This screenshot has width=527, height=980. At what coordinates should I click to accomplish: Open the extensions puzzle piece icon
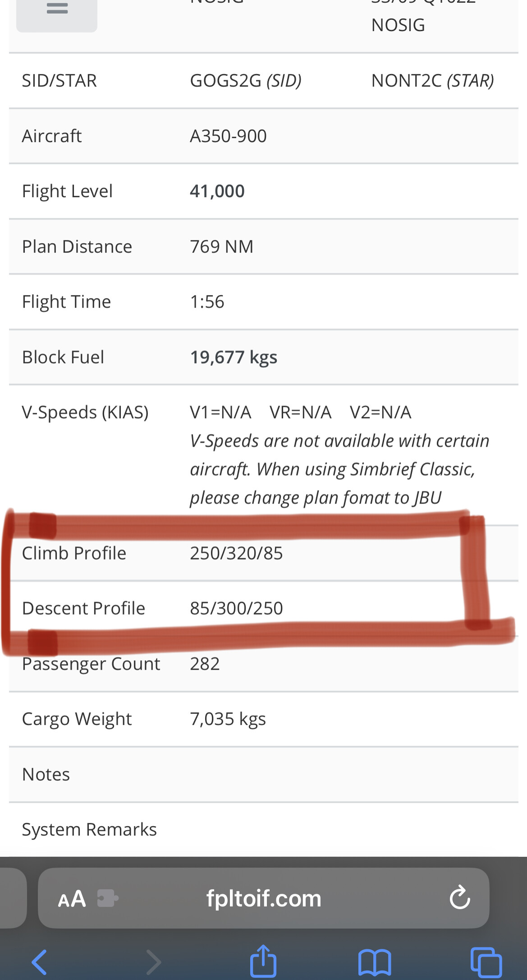pyautogui.click(x=108, y=898)
